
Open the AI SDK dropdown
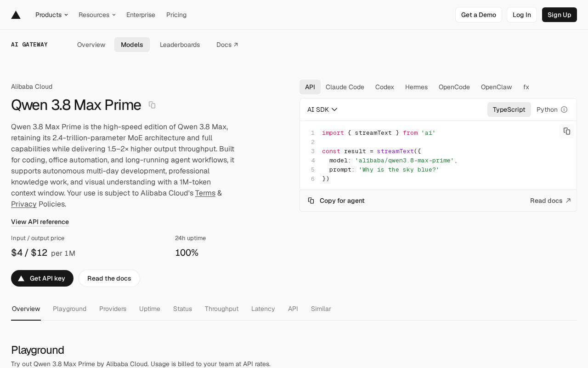(x=322, y=109)
